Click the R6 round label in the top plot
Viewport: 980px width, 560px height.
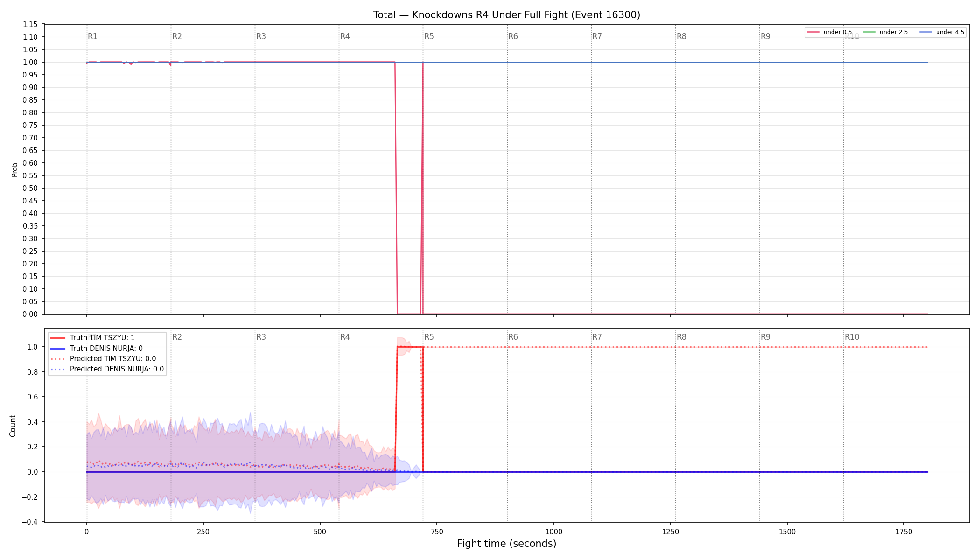(513, 36)
